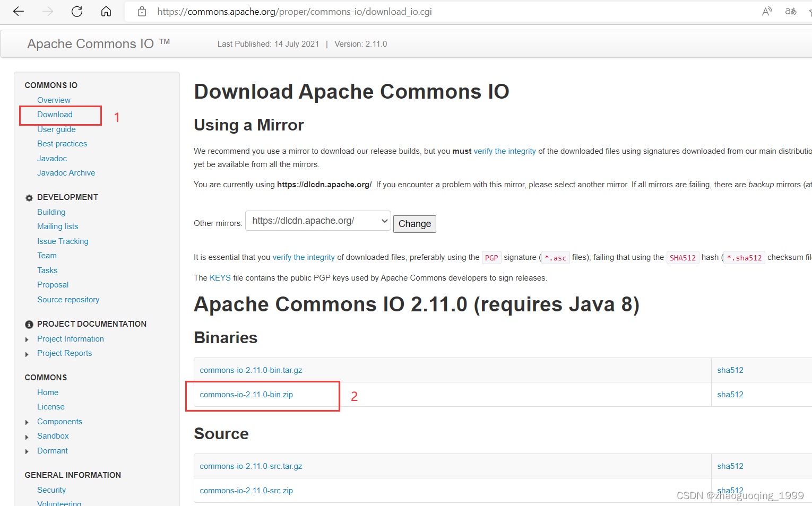Open the Issue Tracking link
The height and width of the screenshot is (506, 812).
(x=63, y=241)
